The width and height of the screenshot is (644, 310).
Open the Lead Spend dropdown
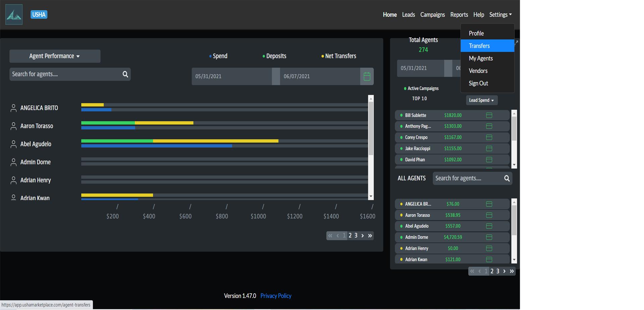click(481, 100)
